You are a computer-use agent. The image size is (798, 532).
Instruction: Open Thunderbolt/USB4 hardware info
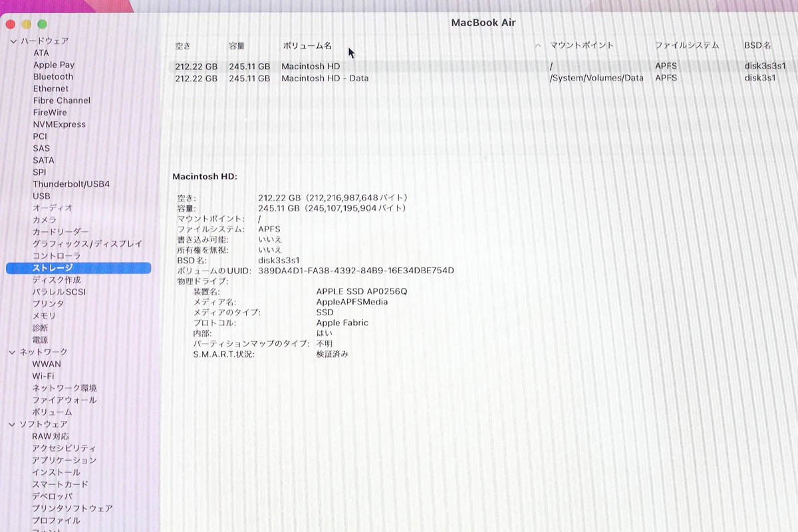click(71, 184)
